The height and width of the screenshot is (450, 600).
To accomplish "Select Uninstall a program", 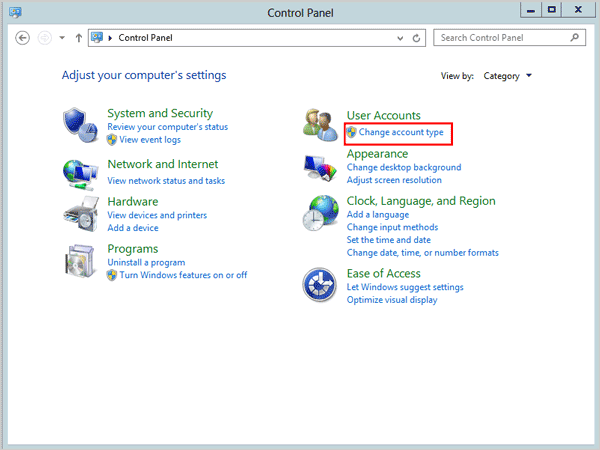I will pyautogui.click(x=146, y=262).
